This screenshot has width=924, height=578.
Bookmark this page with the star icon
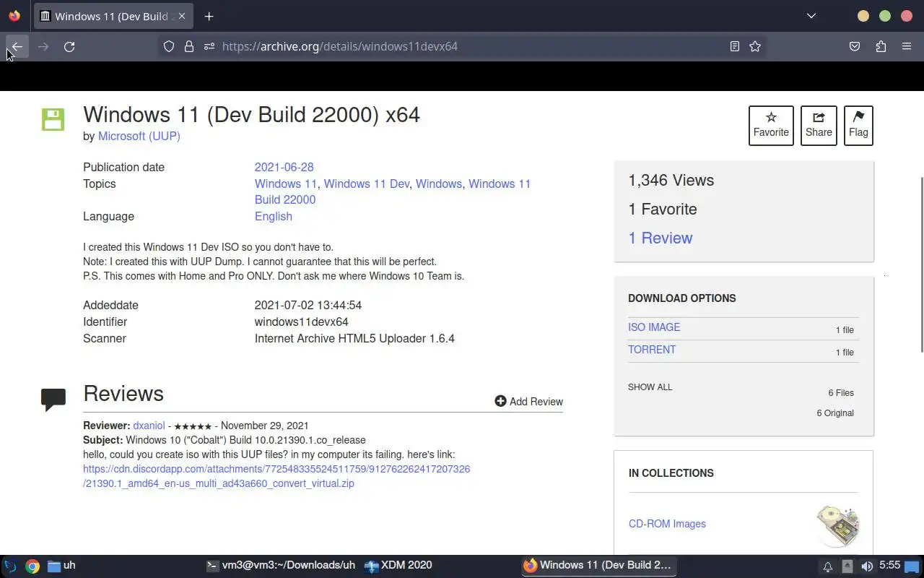[755, 46]
